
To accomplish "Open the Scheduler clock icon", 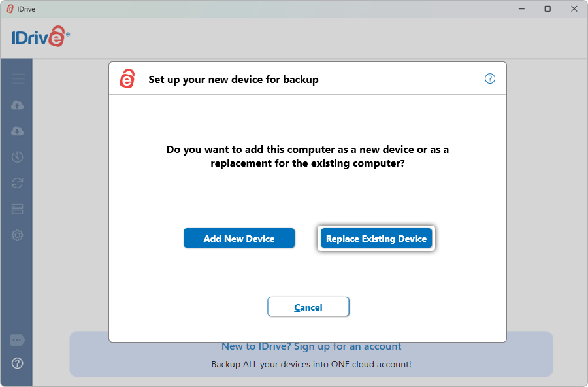I will tap(18, 157).
